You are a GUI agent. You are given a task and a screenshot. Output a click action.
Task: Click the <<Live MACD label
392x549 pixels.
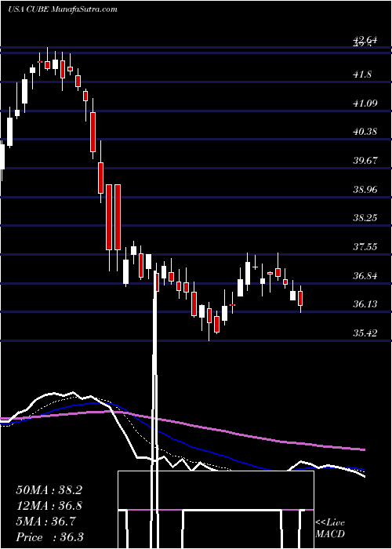[330, 529]
